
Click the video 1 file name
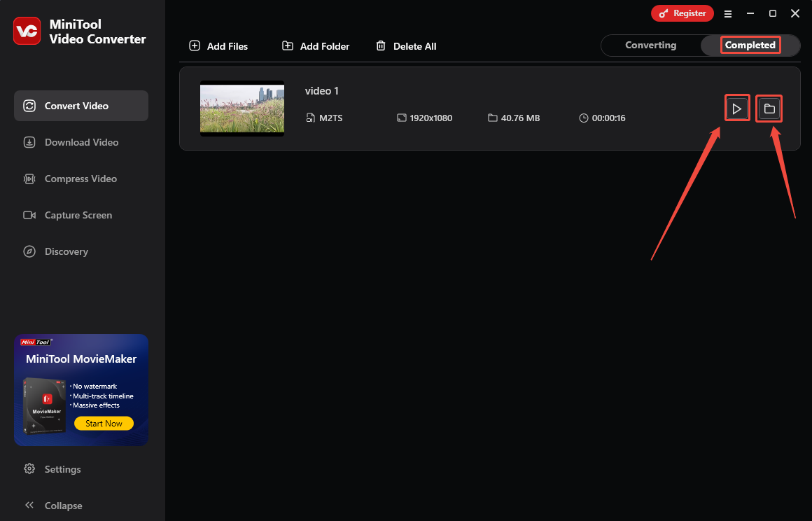(321, 90)
